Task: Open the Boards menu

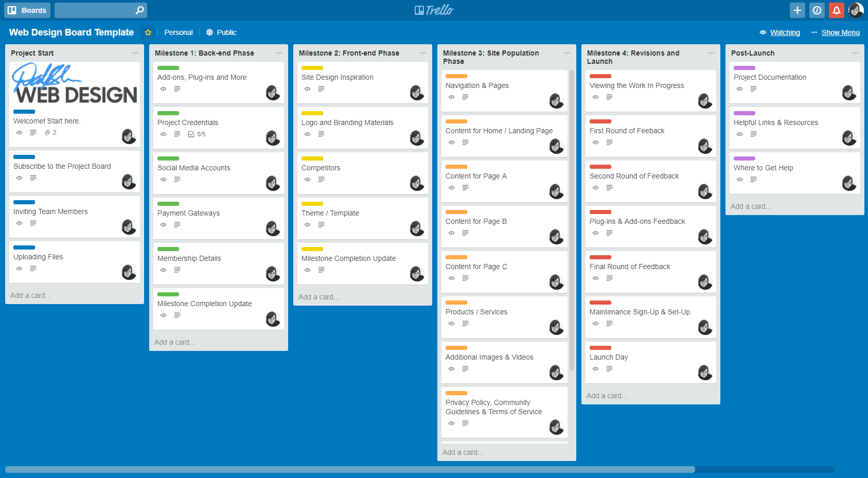Action: click(28, 10)
